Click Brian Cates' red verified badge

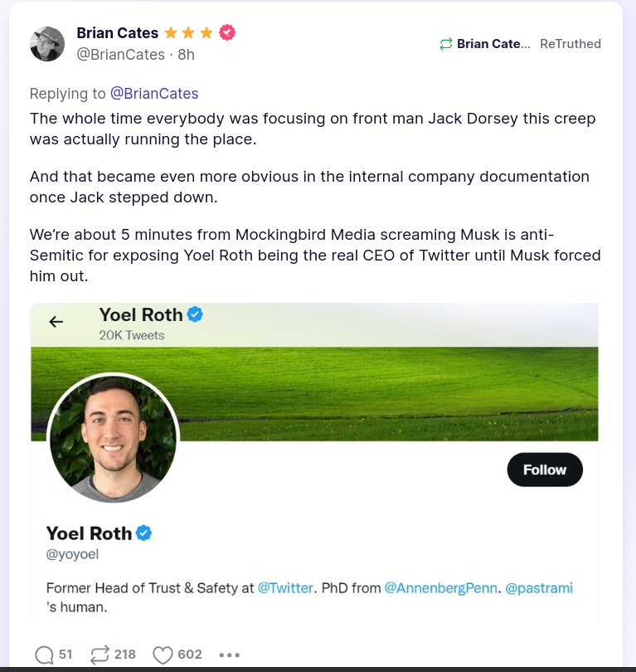(227, 33)
